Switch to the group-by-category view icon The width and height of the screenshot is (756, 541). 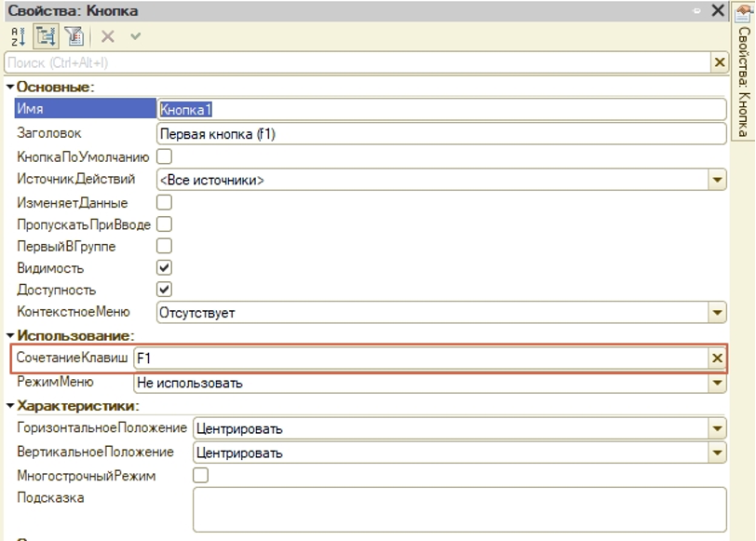[46, 36]
